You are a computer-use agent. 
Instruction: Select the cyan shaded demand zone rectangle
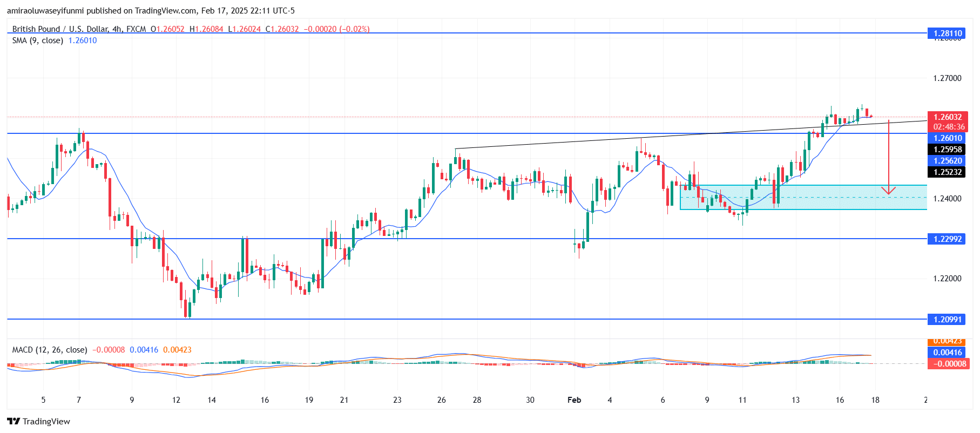803,197
